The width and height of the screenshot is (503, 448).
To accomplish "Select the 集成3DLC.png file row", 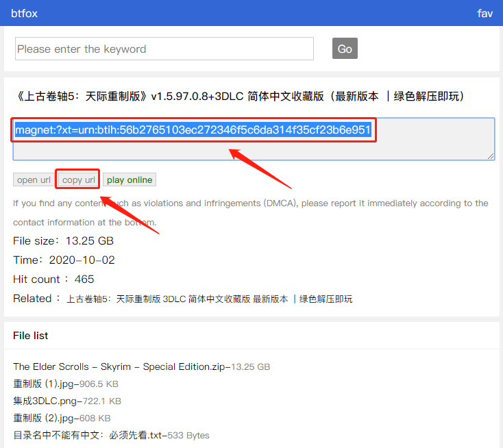I will coord(67,401).
